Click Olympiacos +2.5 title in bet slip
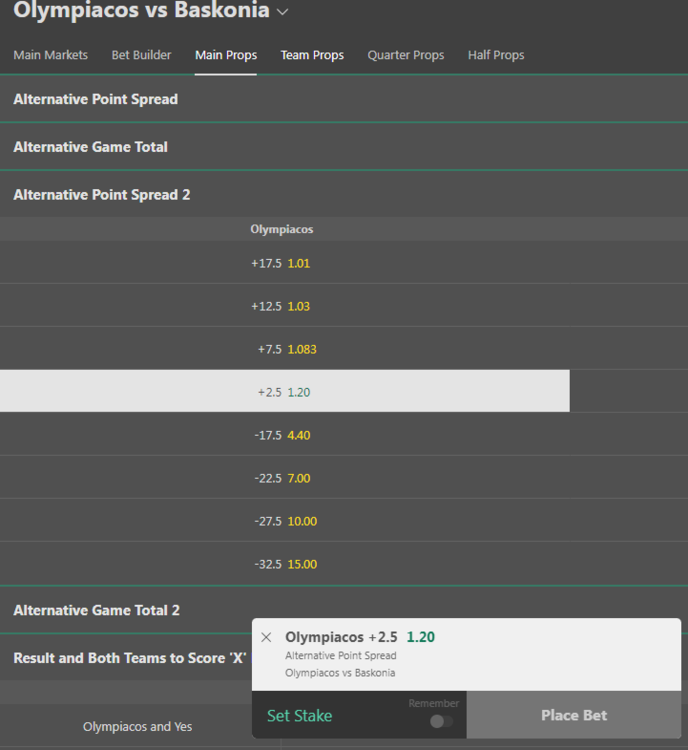Image resolution: width=688 pixels, height=750 pixels. 341,637
